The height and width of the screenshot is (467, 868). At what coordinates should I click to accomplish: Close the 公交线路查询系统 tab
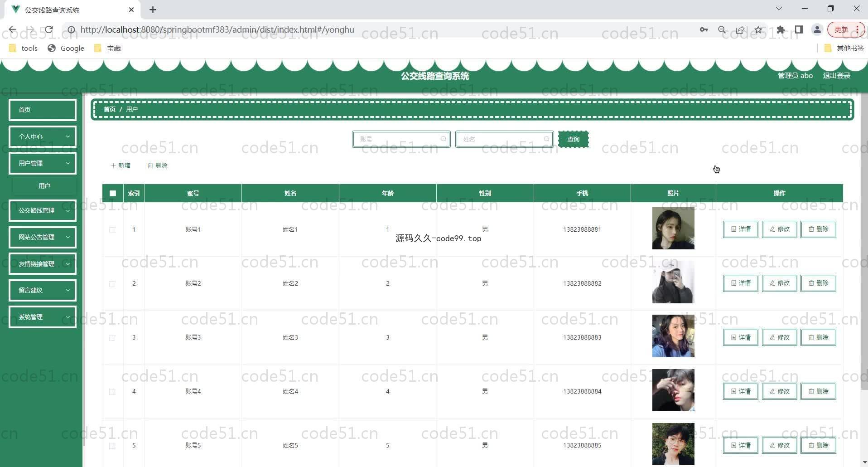pos(131,10)
